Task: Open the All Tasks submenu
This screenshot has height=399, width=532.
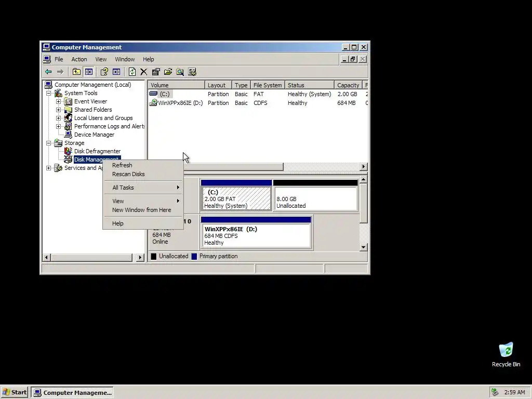Action: click(x=143, y=188)
